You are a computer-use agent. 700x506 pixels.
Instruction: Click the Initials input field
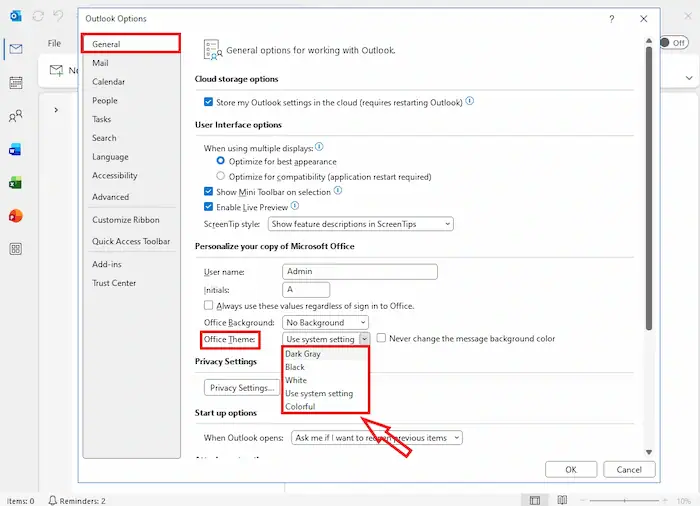coord(306,289)
